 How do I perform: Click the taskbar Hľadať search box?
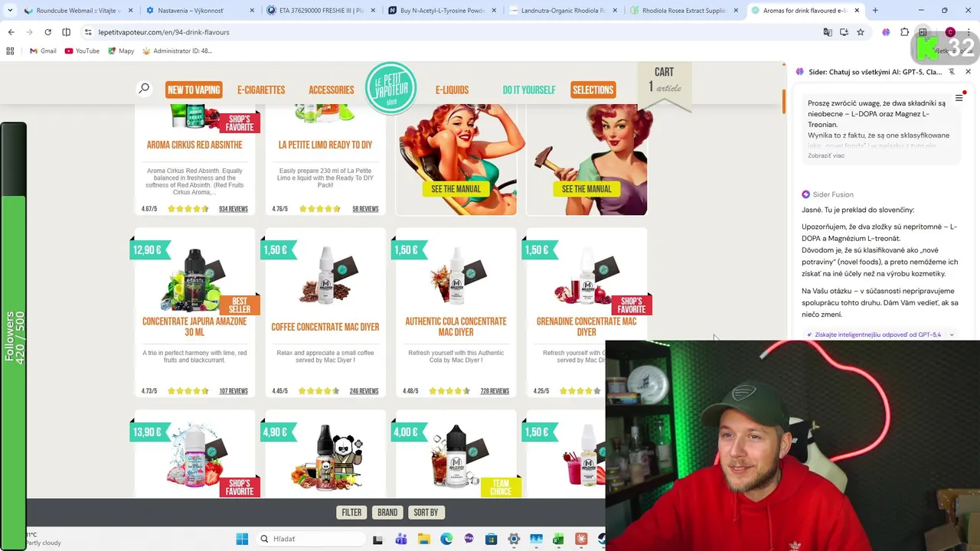(311, 539)
